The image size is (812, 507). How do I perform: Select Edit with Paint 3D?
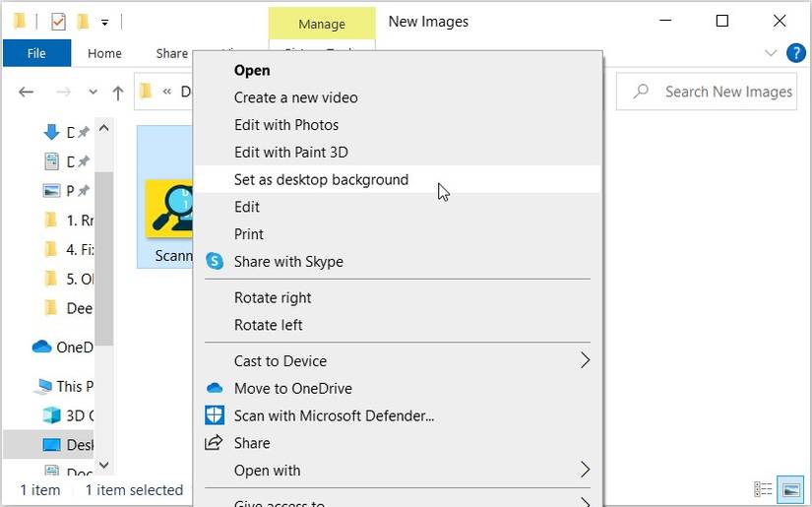click(290, 152)
